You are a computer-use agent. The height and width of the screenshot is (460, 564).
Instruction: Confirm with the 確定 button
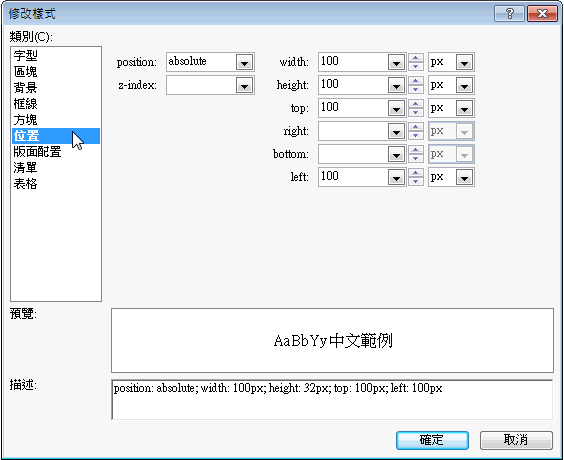click(x=432, y=440)
